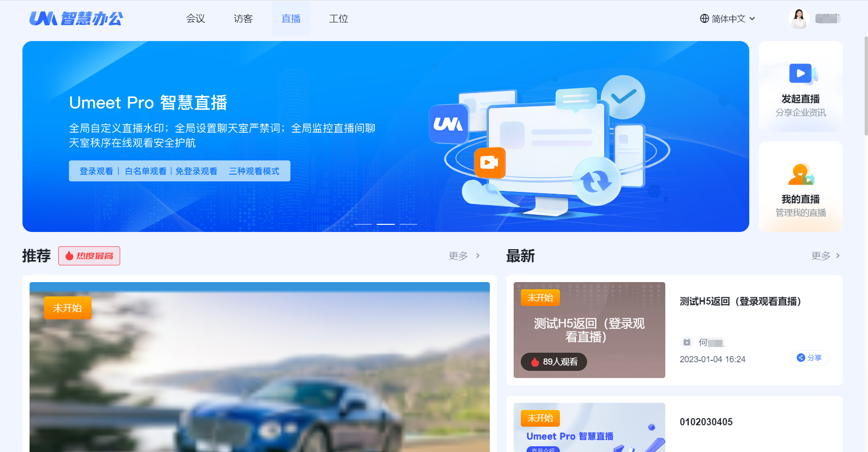The image size is (868, 452).
Task: Open the 发起直播 card
Action: [x=801, y=86]
